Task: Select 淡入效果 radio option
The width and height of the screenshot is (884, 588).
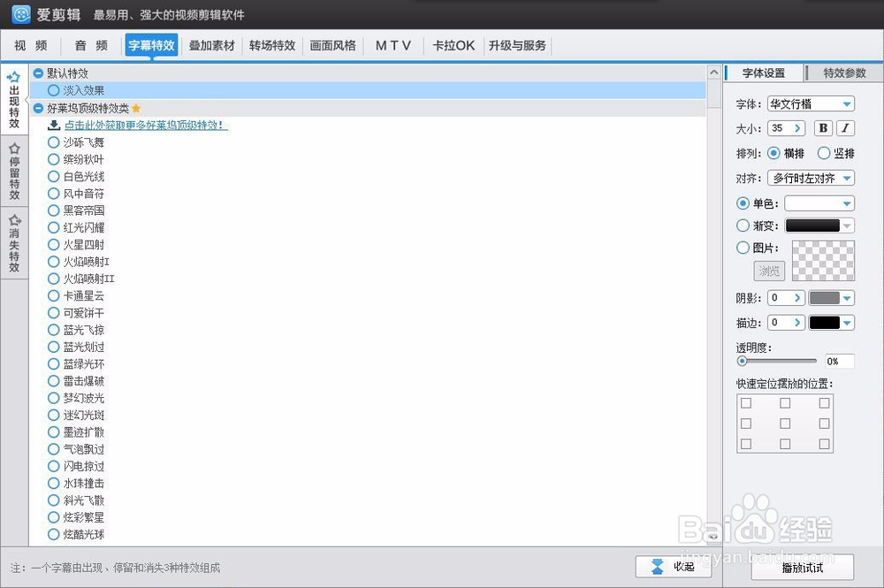Action: coord(54,90)
